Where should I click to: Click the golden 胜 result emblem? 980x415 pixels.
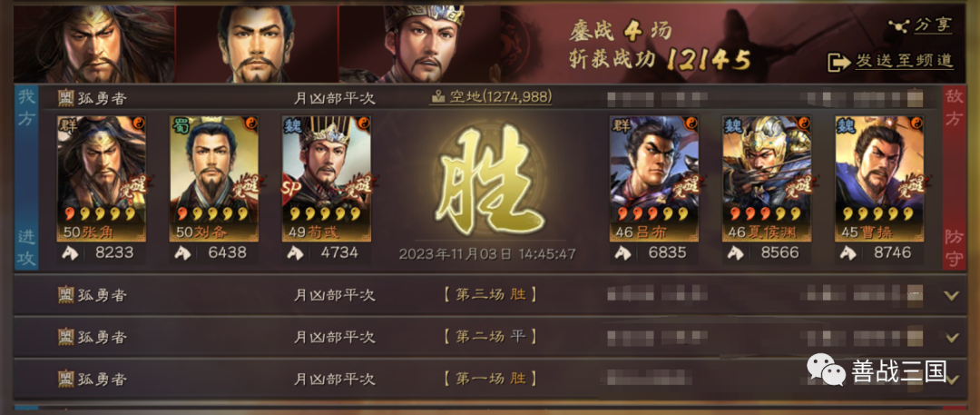(489, 178)
